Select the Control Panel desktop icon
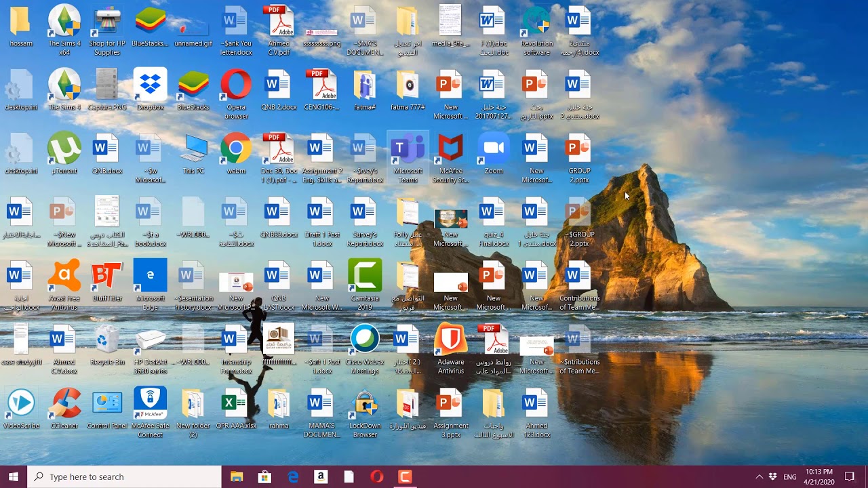Image resolution: width=868 pixels, height=488 pixels. point(107,409)
